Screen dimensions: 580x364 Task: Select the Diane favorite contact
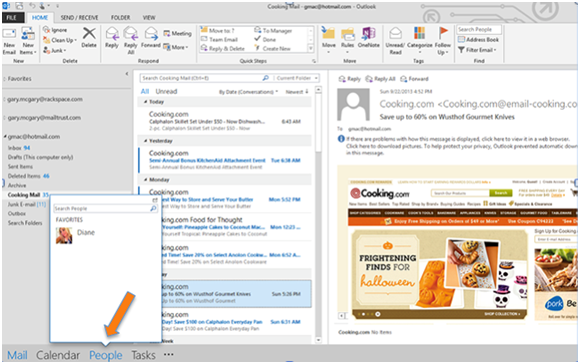pos(75,235)
